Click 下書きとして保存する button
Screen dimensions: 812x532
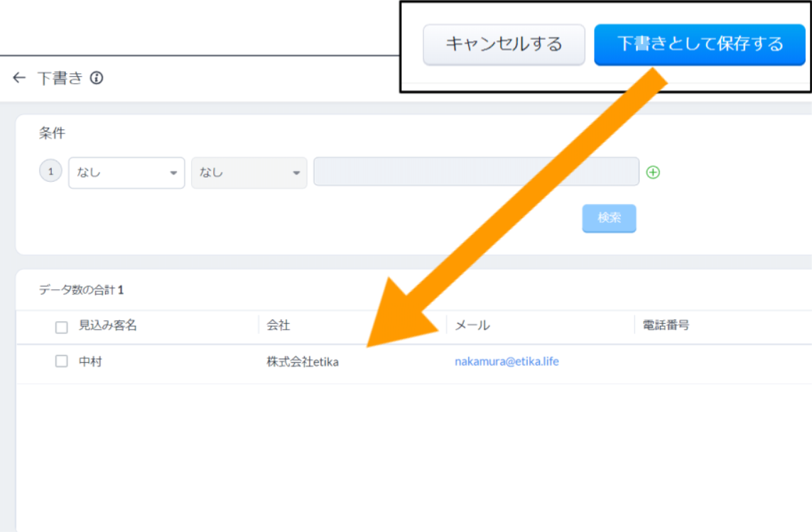tap(700, 45)
